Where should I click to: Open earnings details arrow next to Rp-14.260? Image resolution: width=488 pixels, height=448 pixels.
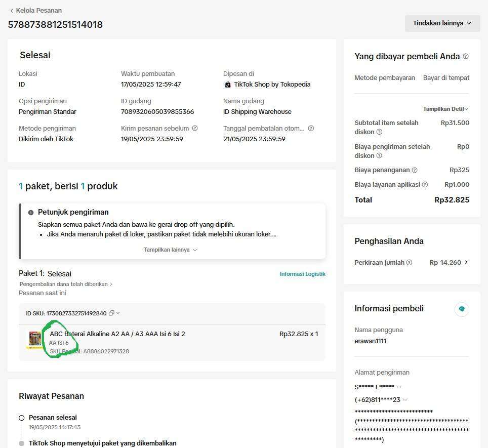[x=466, y=263]
